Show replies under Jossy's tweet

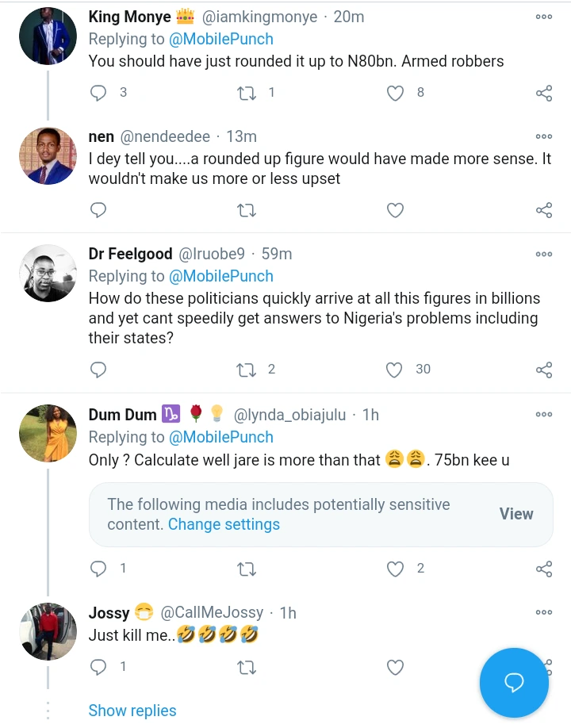132,711
